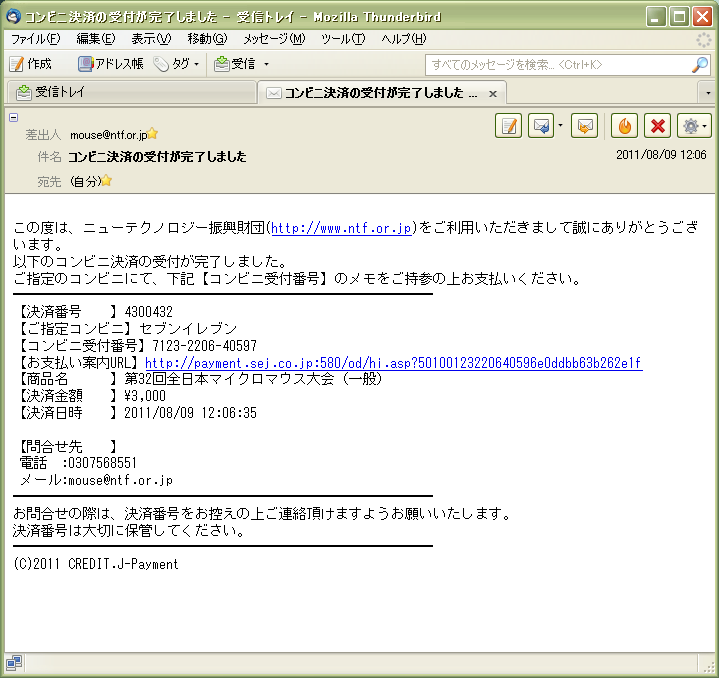Close the コンビニ決済 message tab
This screenshot has width=719, height=678.
493,94
